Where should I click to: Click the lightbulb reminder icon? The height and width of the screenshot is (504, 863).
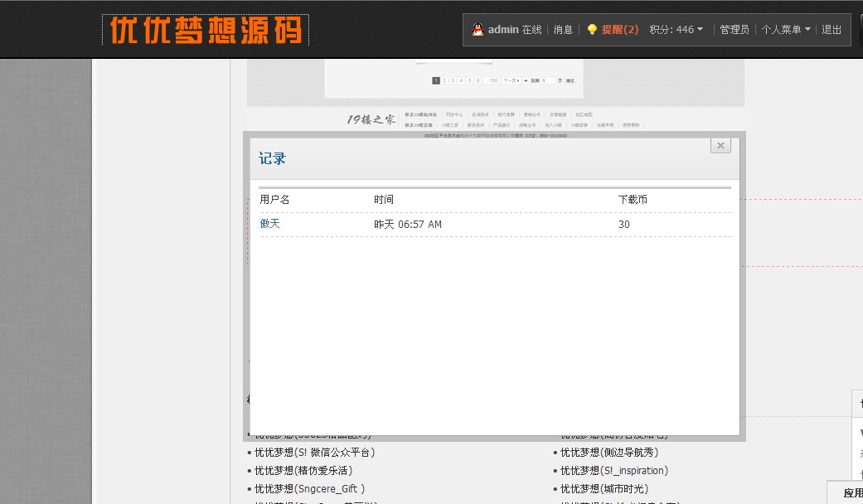(592, 30)
